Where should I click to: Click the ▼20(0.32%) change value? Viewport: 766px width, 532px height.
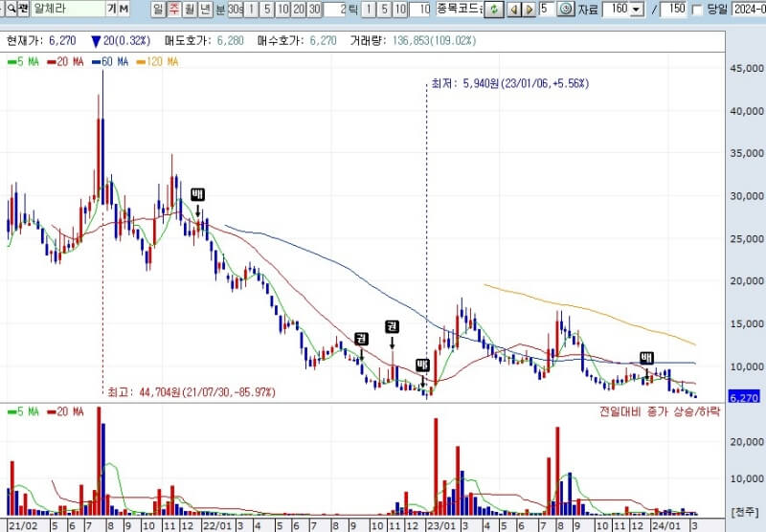(x=121, y=40)
